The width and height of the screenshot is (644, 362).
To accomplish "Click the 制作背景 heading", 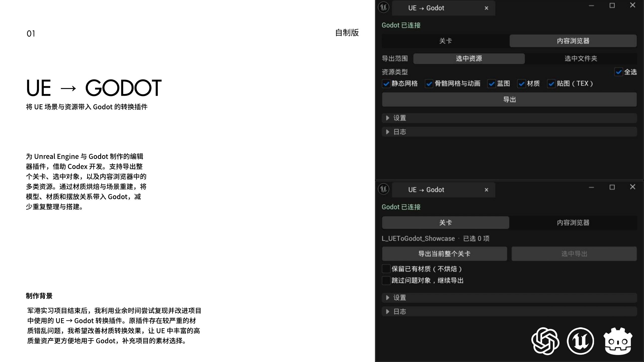I will [x=39, y=296].
